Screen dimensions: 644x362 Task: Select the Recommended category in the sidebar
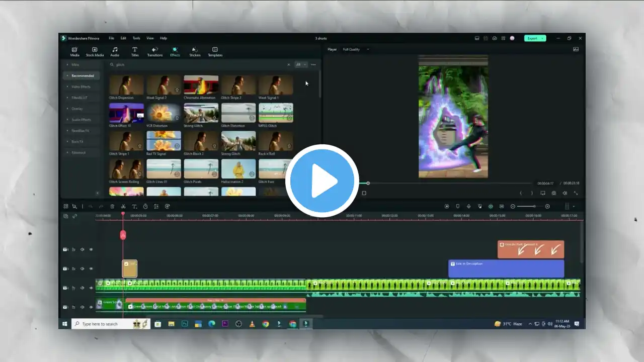pyautogui.click(x=82, y=75)
